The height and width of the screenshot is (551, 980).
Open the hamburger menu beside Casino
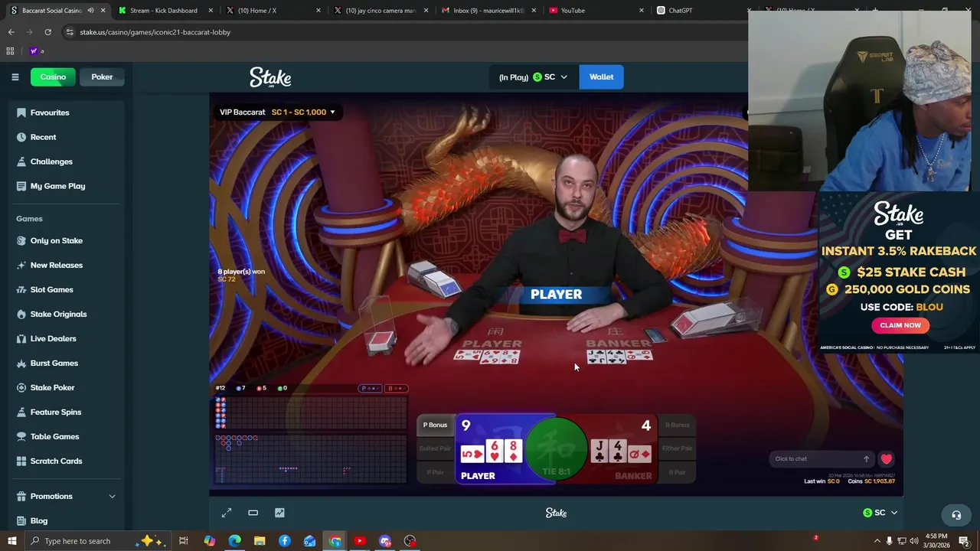tap(15, 77)
